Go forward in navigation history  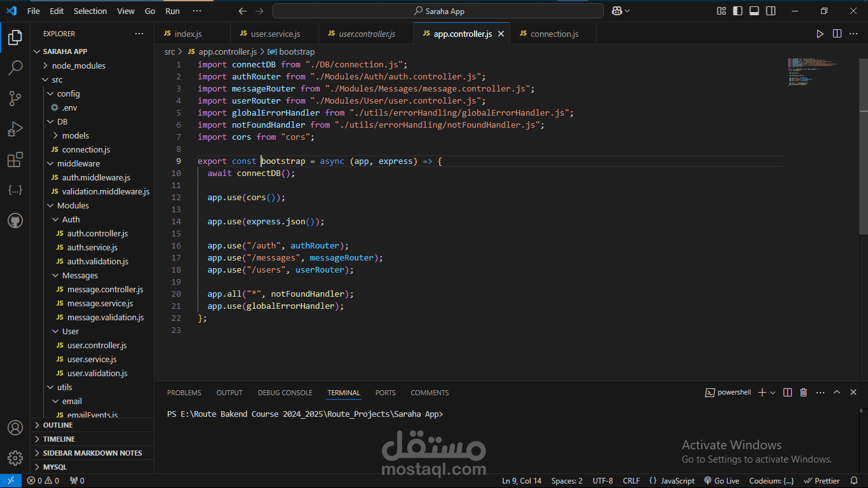click(259, 11)
